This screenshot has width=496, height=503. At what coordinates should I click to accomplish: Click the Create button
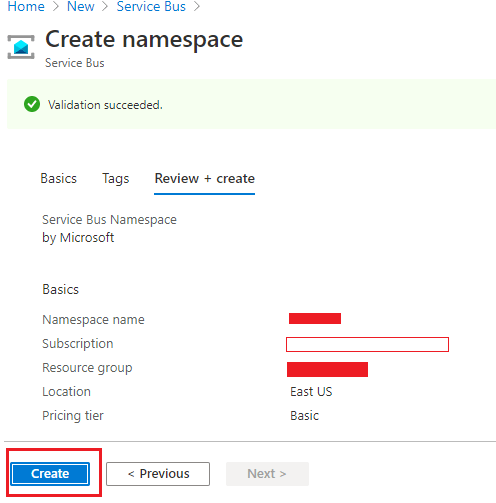click(50, 474)
